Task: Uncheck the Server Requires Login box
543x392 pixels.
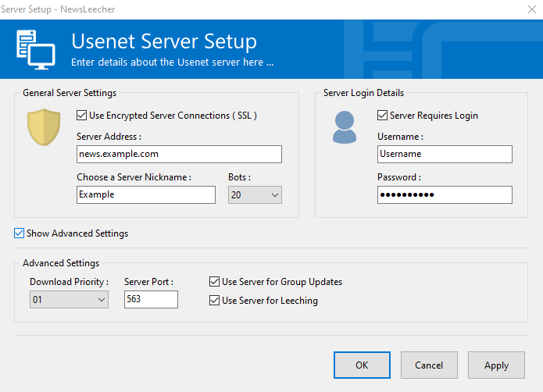Action: click(382, 116)
